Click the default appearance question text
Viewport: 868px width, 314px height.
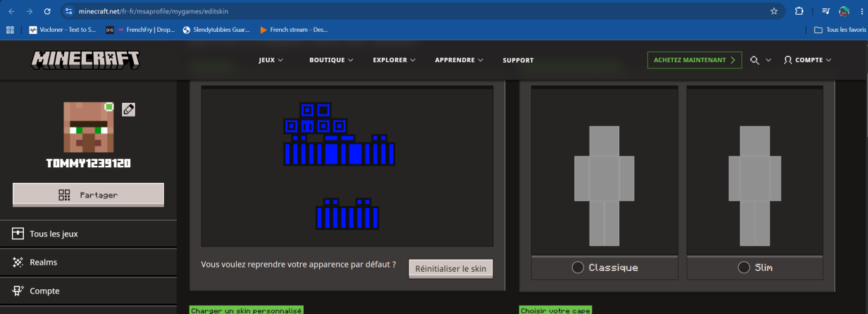pyautogui.click(x=298, y=265)
